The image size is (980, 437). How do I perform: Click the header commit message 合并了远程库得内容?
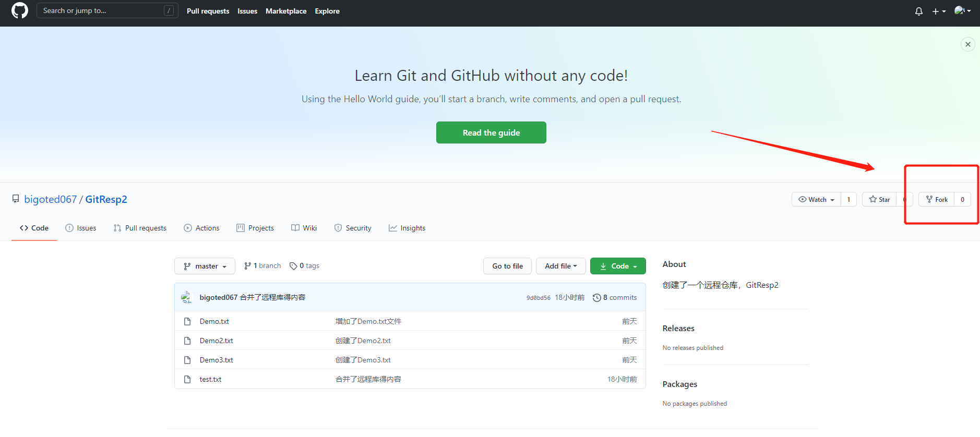coord(273,297)
